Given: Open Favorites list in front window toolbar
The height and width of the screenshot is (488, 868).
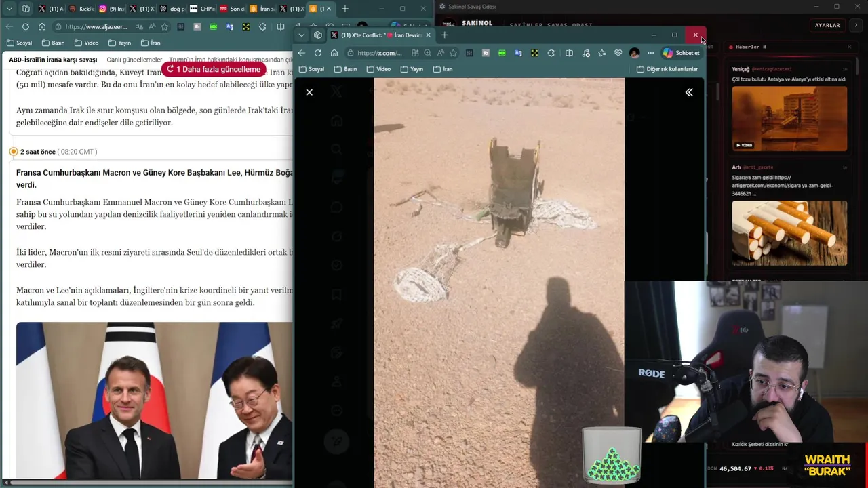Looking at the screenshot, I should (601, 53).
